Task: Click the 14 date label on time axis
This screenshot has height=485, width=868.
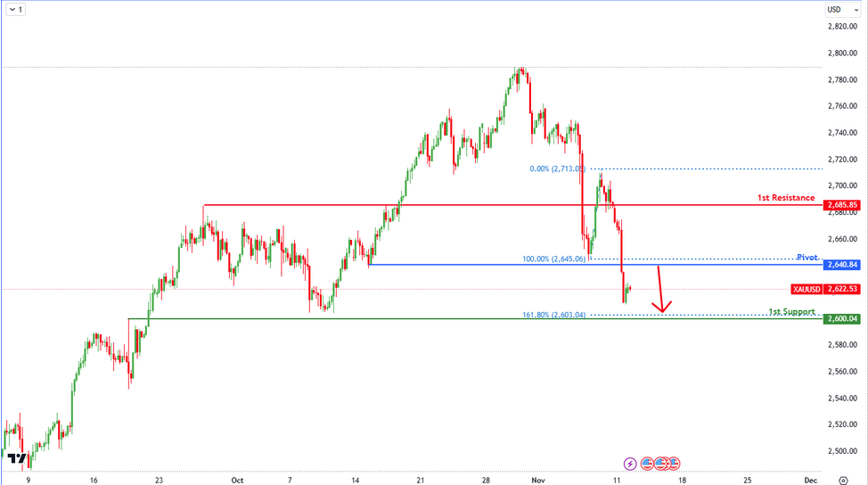Action: click(355, 480)
